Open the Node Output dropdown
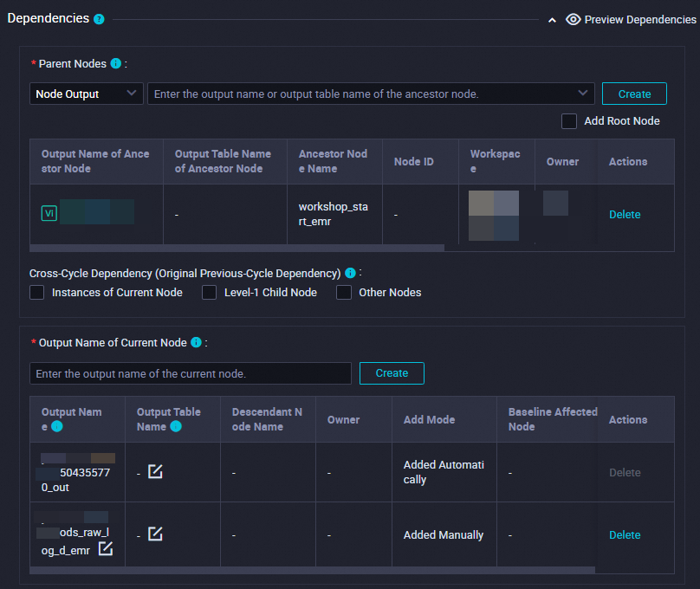The image size is (700, 589). 86,94
